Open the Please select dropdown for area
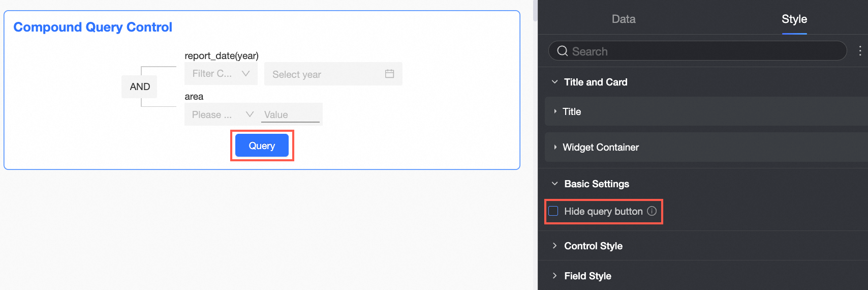This screenshot has width=868, height=290. point(222,115)
